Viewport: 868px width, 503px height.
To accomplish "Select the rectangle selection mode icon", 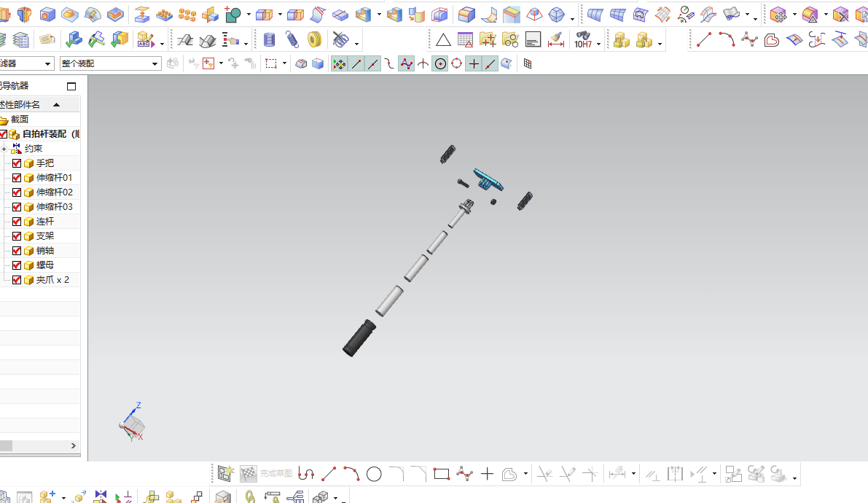I will (x=270, y=63).
